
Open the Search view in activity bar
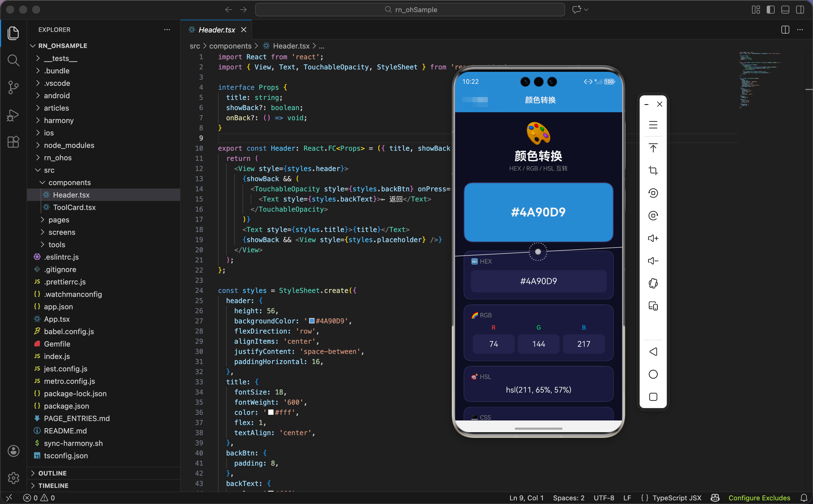pyautogui.click(x=13, y=60)
